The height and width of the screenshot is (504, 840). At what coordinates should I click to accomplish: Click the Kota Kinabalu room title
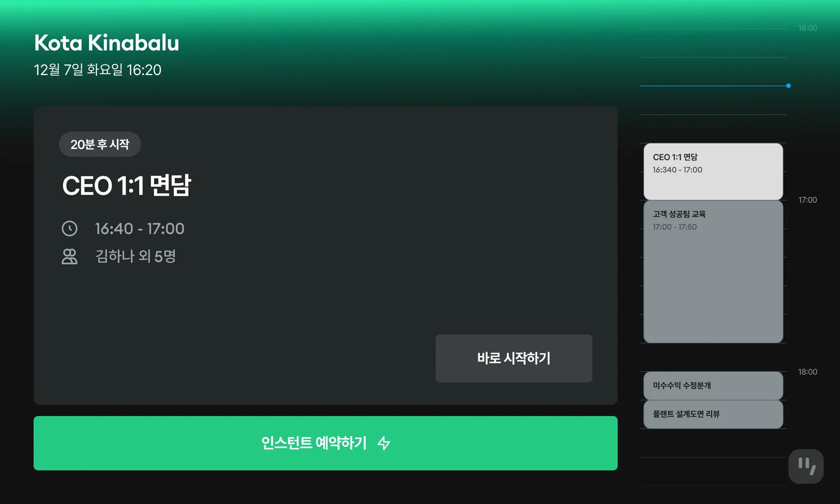(x=107, y=43)
